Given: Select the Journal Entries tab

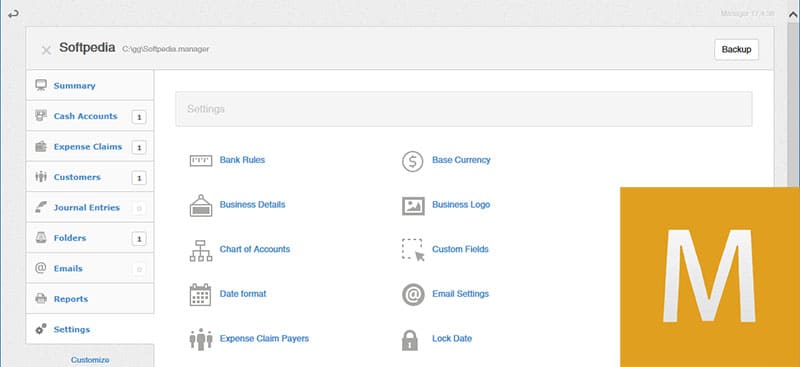Looking at the screenshot, I should (x=90, y=207).
